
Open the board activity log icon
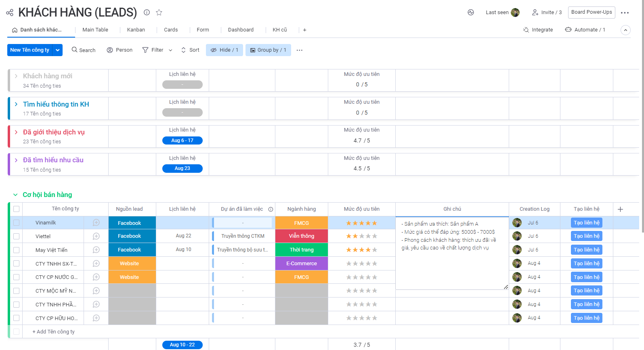pyautogui.click(x=471, y=13)
